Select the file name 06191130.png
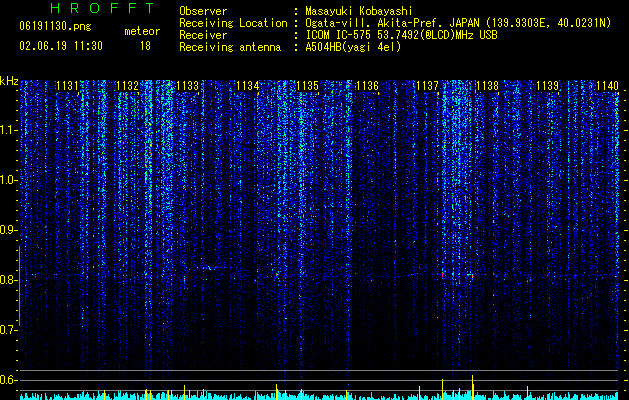This screenshot has width=629, height=400. [x=55, y=26]
